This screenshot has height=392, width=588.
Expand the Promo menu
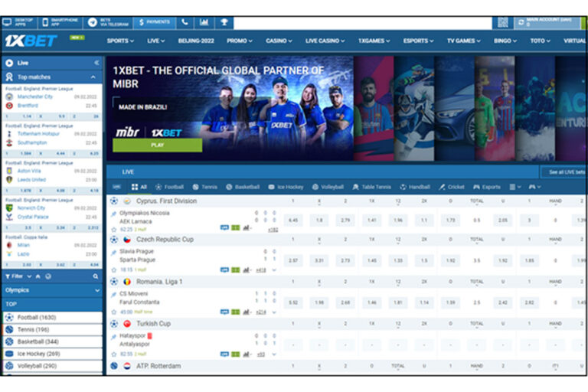pyautogui.click(x=239, y=41)
